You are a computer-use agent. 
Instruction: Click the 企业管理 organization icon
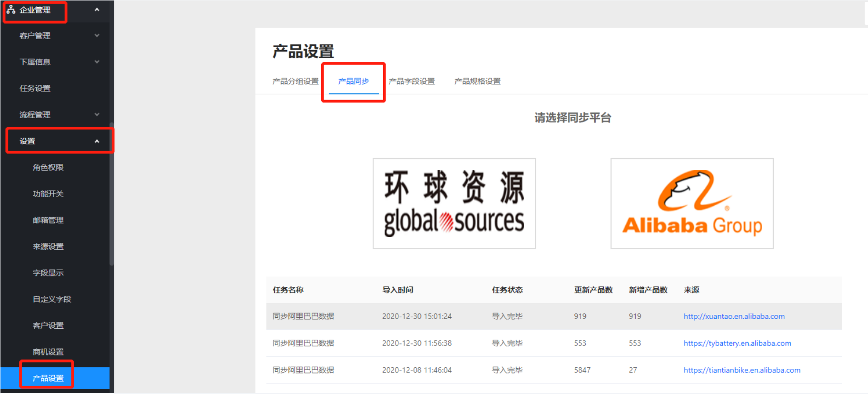[x=11, y=10]
